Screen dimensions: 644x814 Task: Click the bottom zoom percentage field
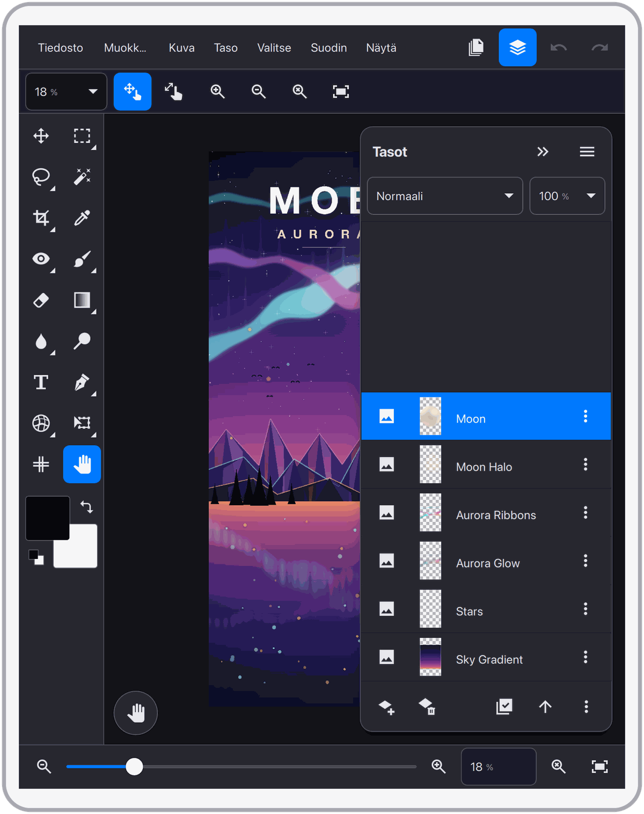(499, 767)
